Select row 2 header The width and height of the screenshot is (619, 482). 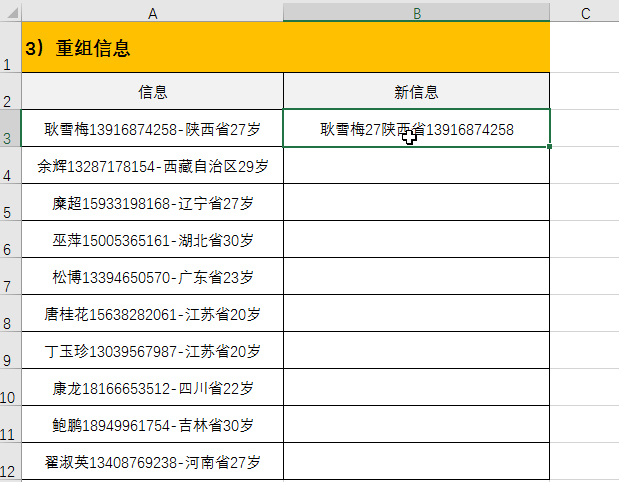click(x=11, y=91)
